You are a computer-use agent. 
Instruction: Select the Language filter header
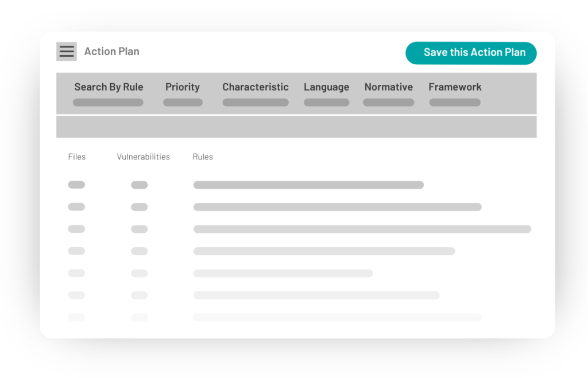[326, 87]
